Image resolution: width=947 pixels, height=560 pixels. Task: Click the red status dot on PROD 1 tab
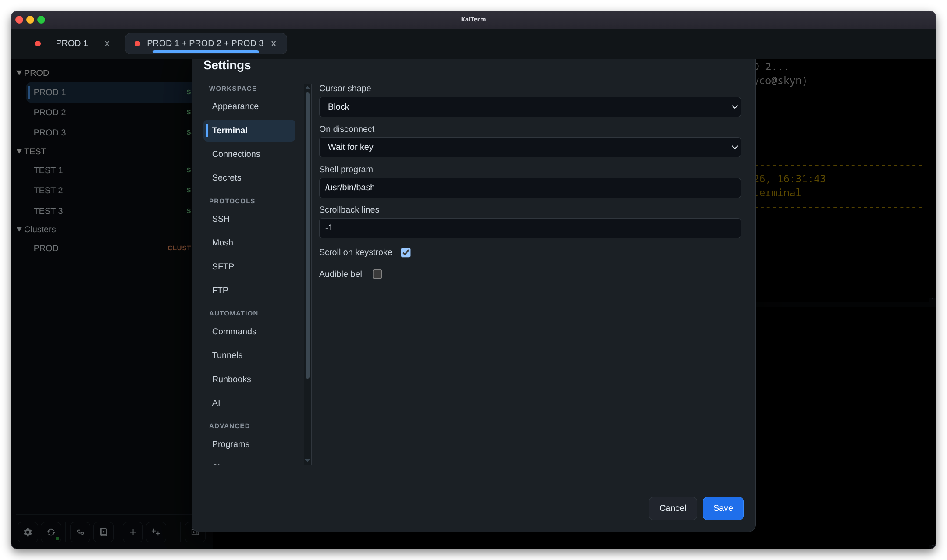pos(38,43)
